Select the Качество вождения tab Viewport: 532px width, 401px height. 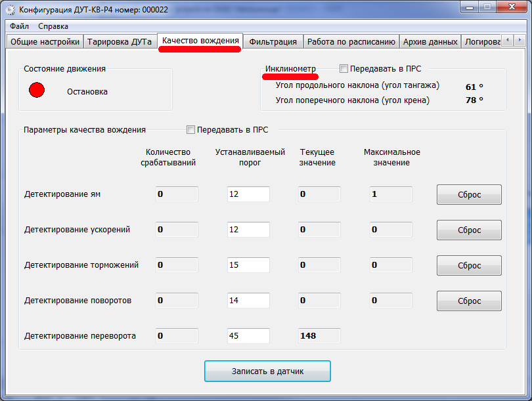[x=200, y=41]
